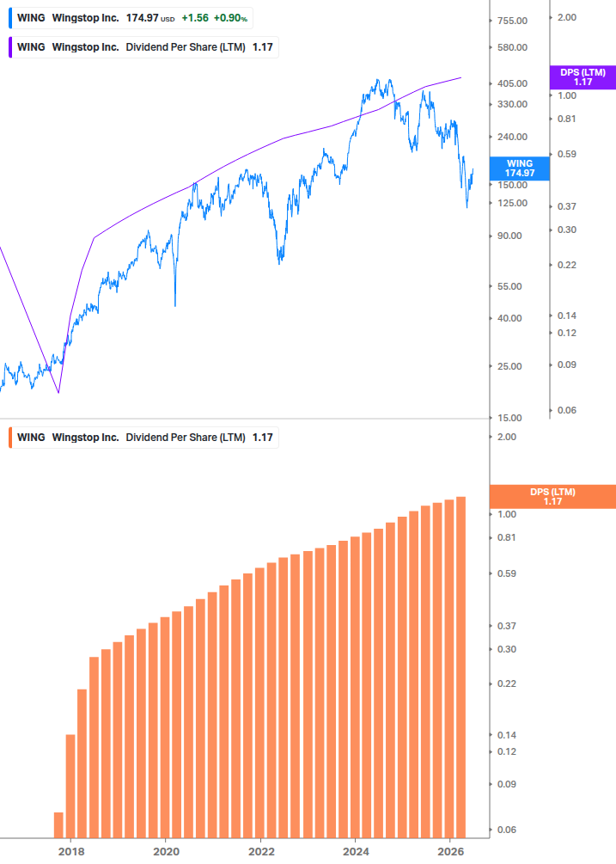Click the 55.00 price axis label

[509, 286]
